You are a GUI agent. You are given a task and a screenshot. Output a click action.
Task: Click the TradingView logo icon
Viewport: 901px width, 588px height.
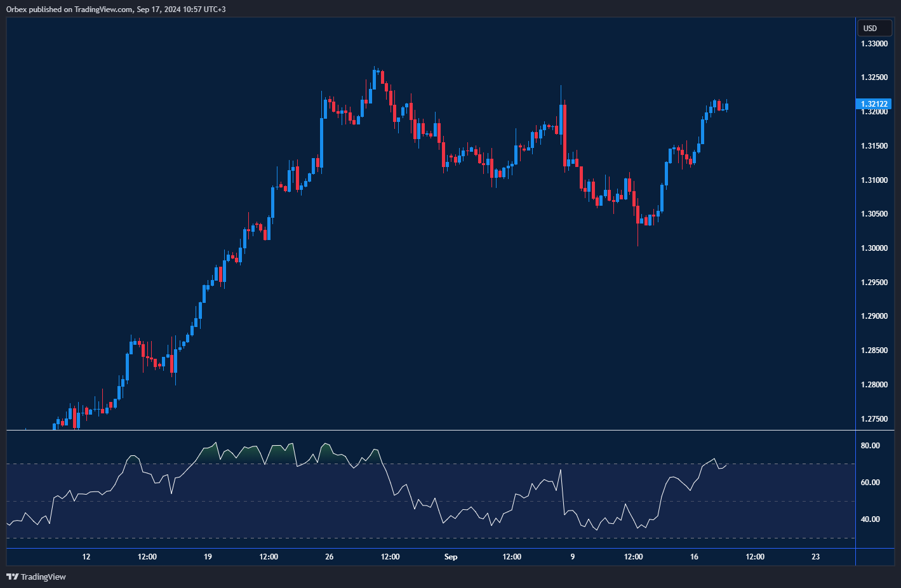click(12, 577)
